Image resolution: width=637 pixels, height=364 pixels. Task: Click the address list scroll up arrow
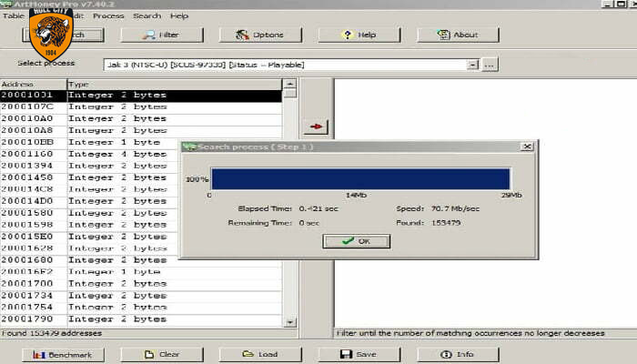click(289, 84)
